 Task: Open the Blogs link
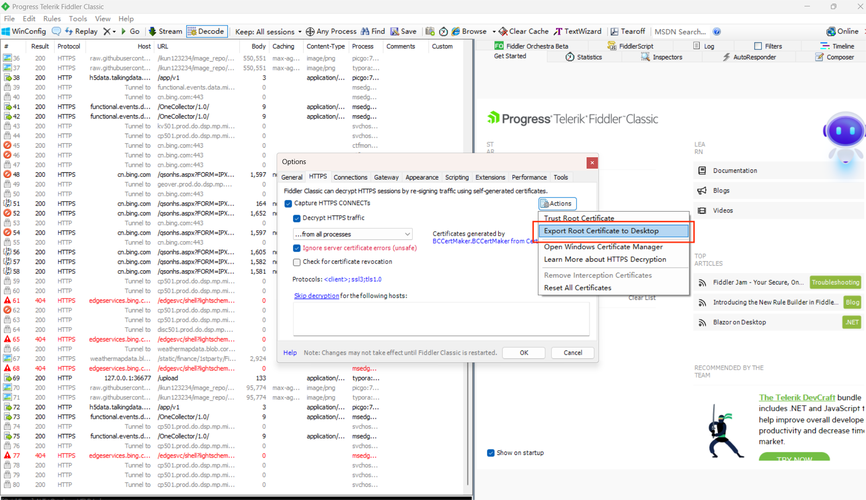coord(721,191)
